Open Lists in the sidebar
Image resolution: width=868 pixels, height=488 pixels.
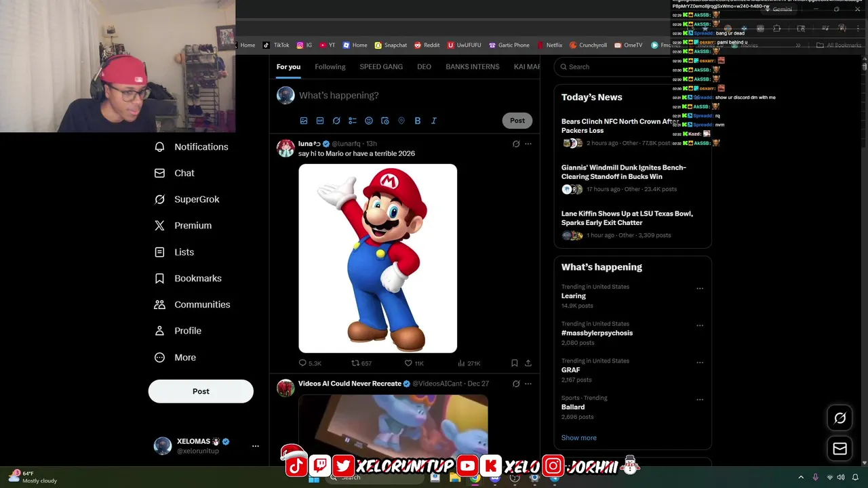pos(174,252)
